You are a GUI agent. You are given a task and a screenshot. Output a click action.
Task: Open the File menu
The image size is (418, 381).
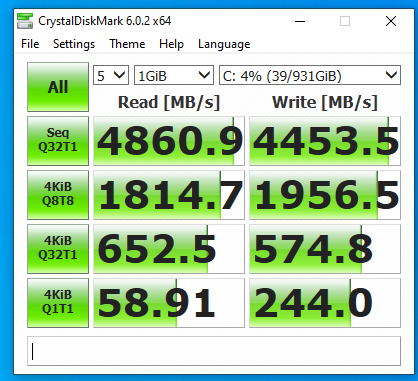click(30, 44)
